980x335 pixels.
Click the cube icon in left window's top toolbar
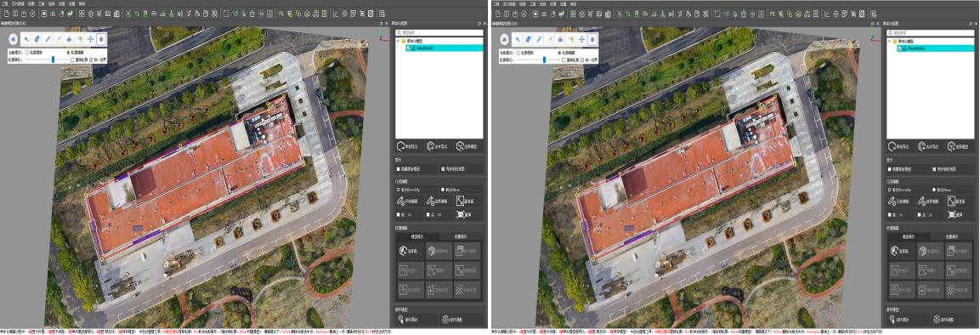point(91,13)
